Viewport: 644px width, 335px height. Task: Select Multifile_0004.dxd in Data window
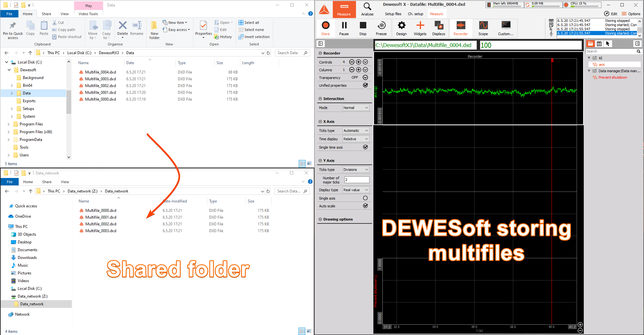[x=101, y=72]
